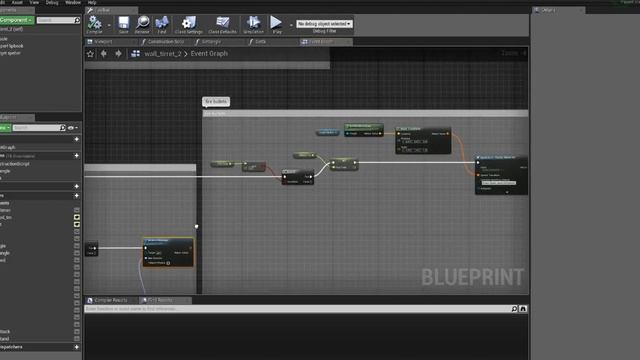Select the Branch node in the graph
This screenshot has height=360, width=640.
point(298,177)
